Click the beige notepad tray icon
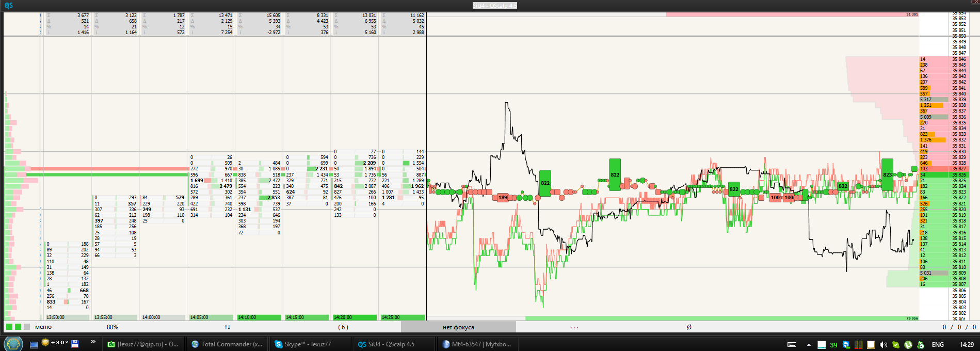Screen dimensions: 980x351 (871, 345)
